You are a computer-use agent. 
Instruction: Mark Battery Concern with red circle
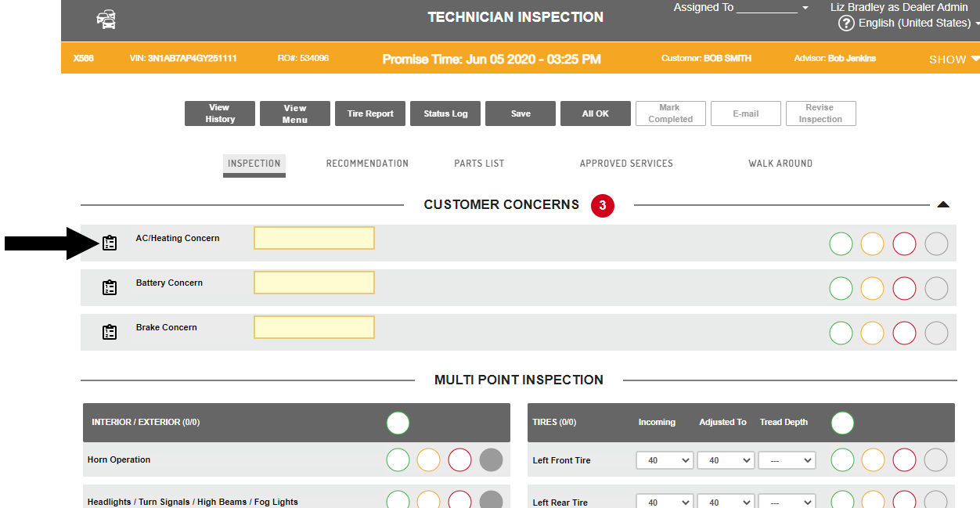click(904, 289)
